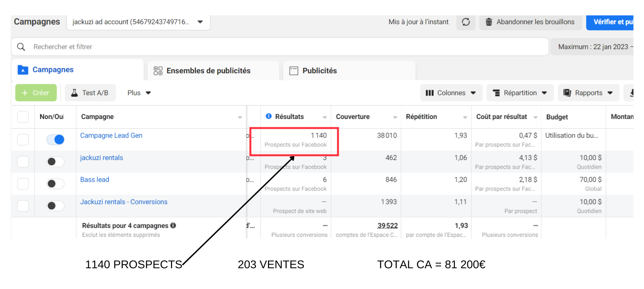Open Jackuzi rentals - Conversions link

pos(124,202)
